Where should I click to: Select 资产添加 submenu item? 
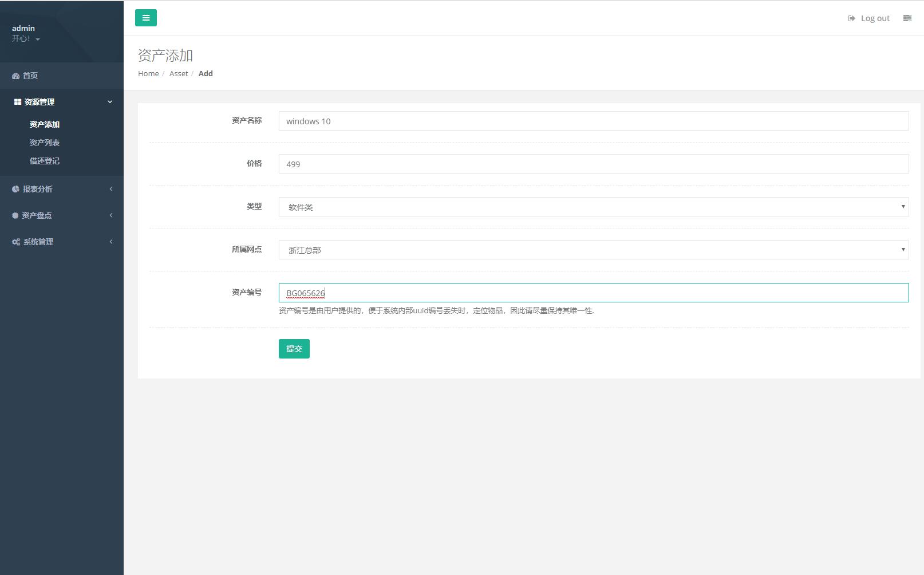point(45,124)
